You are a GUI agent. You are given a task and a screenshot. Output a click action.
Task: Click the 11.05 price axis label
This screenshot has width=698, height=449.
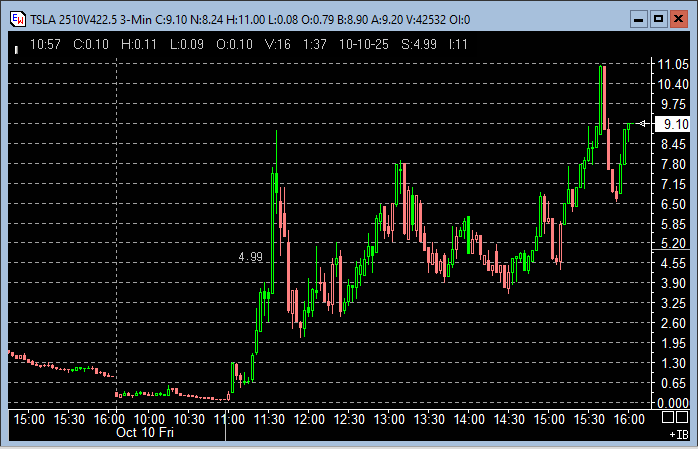671,64
